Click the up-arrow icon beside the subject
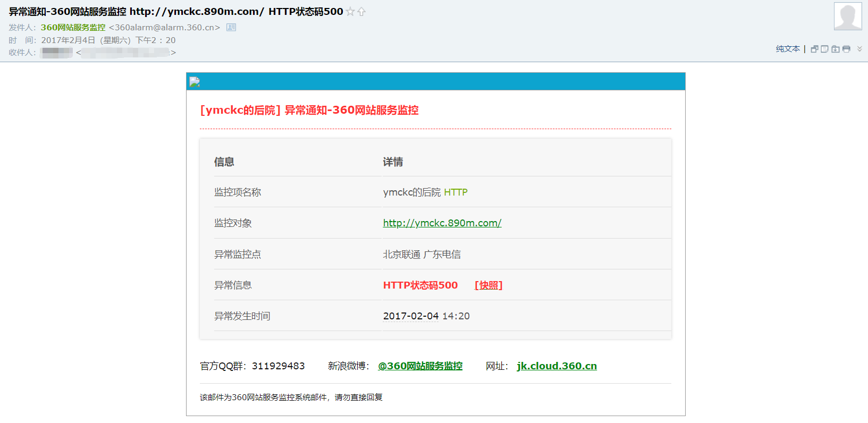This screenshot has width=868, height=423. point(361,12)
